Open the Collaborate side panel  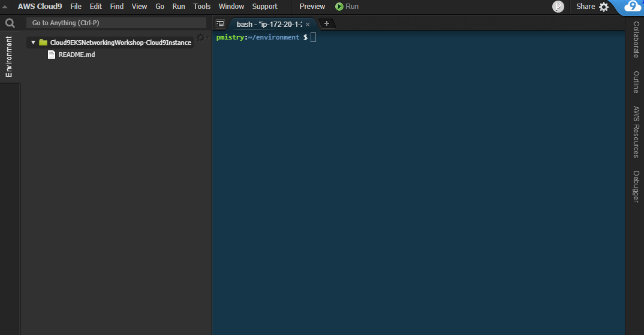(636, 40)
